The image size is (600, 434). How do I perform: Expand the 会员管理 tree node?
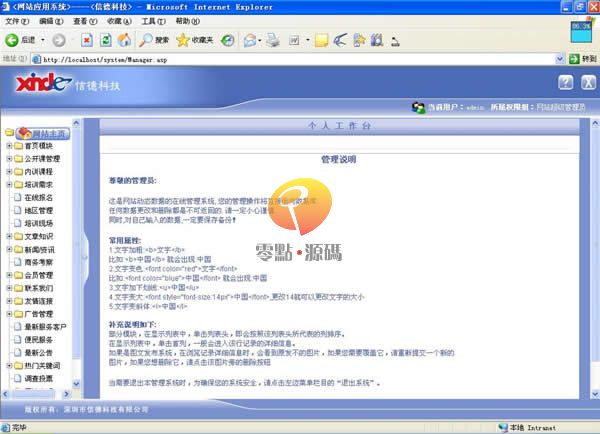click(9, 275)
